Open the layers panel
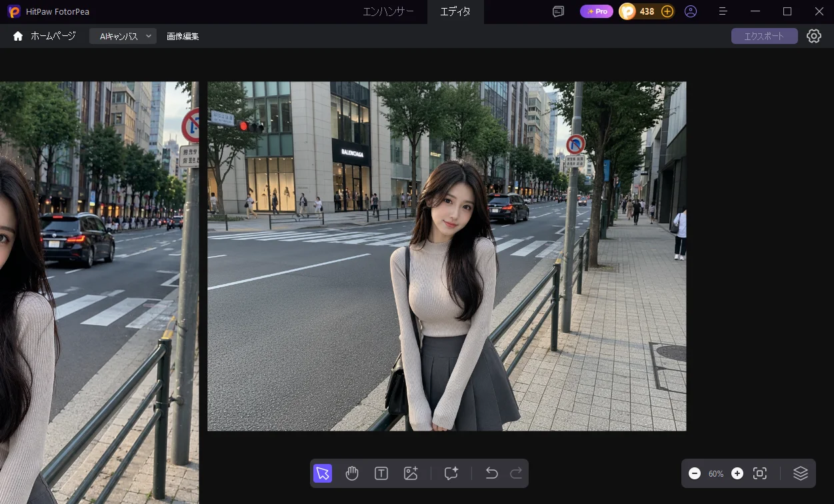Screen dimensions: 834x504 click(x=801, y=473)
